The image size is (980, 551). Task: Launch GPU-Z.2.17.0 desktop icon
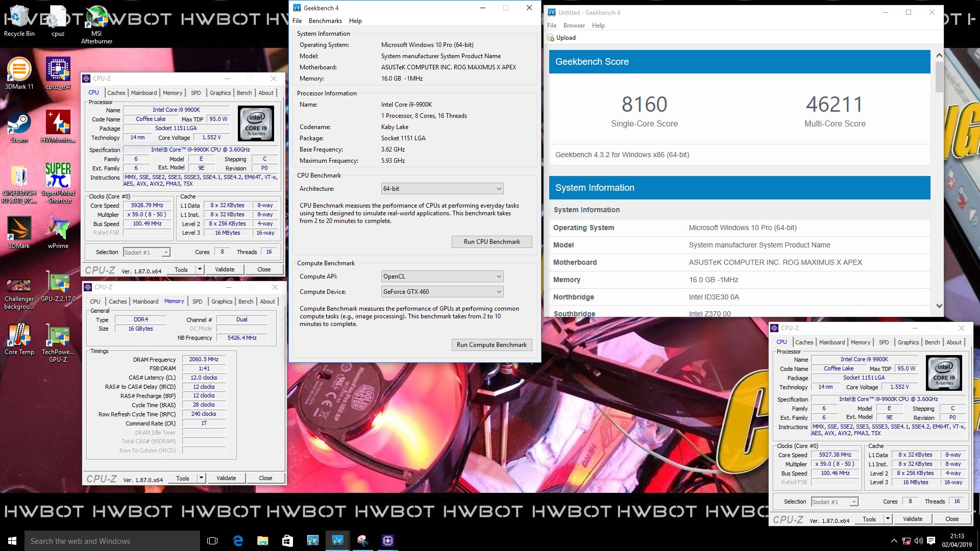click(58, 287)
